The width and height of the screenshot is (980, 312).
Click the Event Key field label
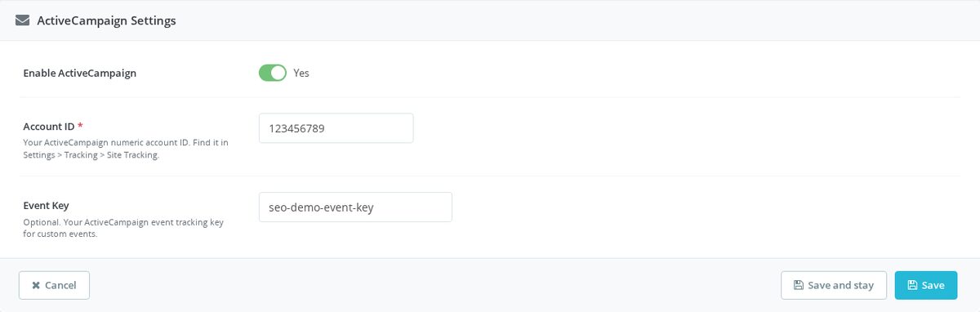tap(46, 206)
